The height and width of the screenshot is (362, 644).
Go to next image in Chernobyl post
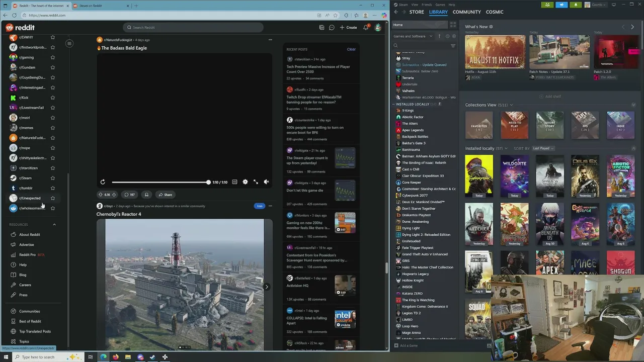click(267, 287)
